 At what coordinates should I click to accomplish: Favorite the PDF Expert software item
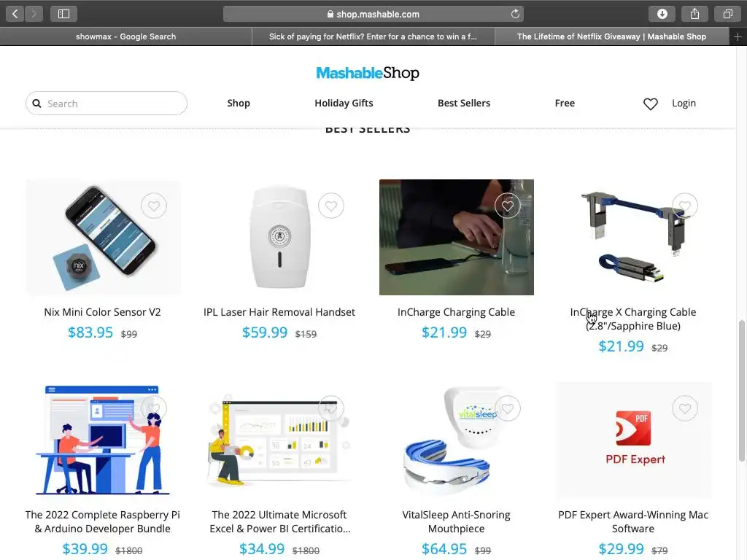(x=685, y=408)
